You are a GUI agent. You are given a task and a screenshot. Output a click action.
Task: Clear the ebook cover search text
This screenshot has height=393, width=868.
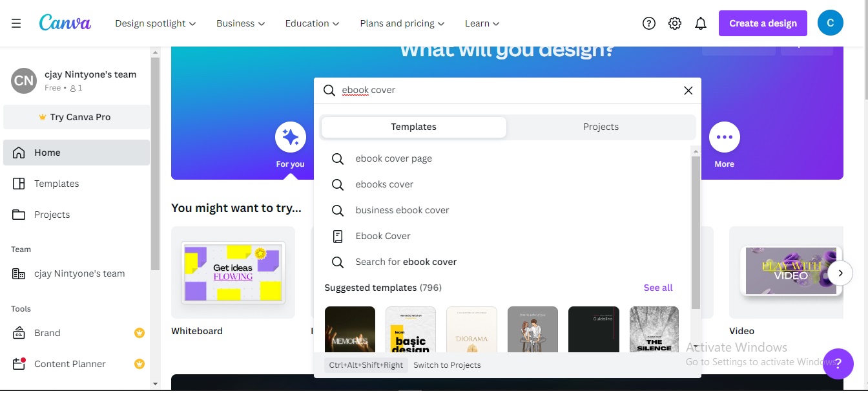[688, 90]
